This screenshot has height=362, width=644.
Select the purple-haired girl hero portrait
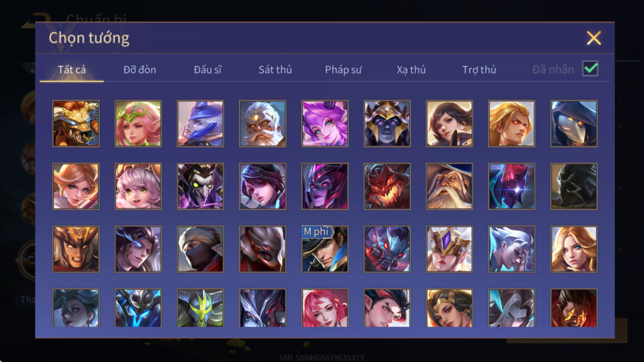(x=325, y=123)
